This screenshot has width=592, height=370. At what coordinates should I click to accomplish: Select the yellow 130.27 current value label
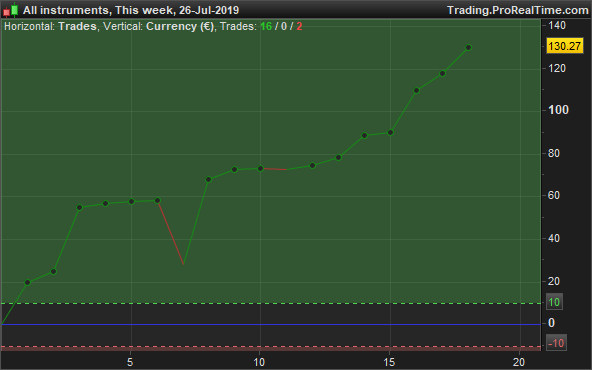coord(564,46)
